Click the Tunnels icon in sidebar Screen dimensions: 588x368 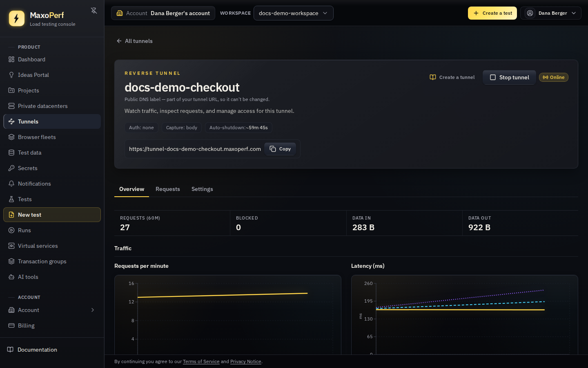(11, 121)
